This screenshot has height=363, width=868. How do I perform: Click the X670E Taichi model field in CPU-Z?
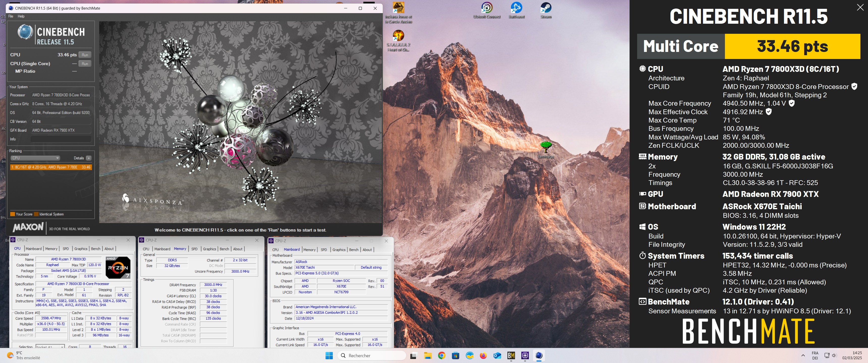coord(324,267)
